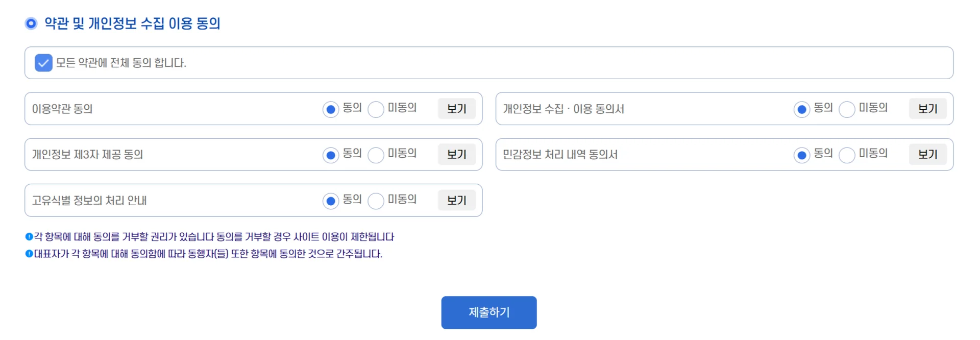Click the info icon before 각 항목에 대해 notice
Screen dimensions: 980x340
(29, 236)
